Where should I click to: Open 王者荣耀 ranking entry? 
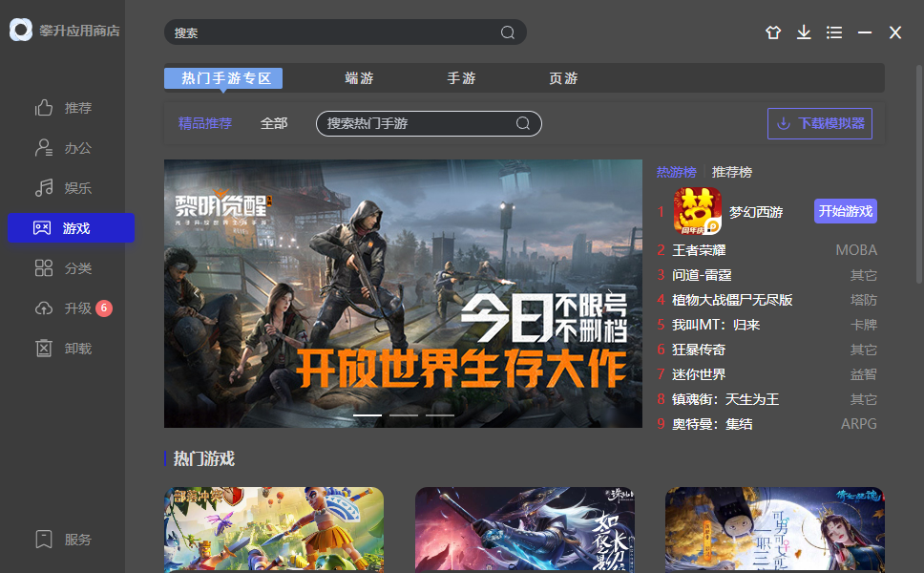[699, 250]
